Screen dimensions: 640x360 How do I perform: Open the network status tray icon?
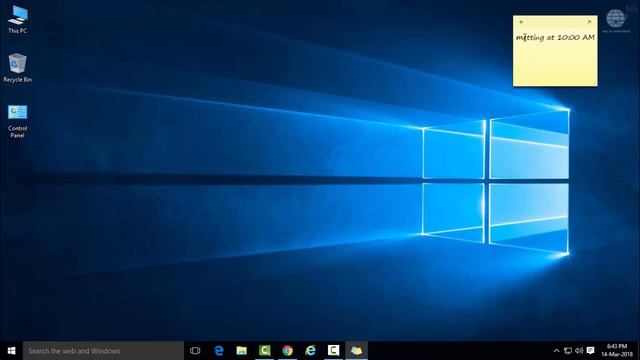pos(568,351)
